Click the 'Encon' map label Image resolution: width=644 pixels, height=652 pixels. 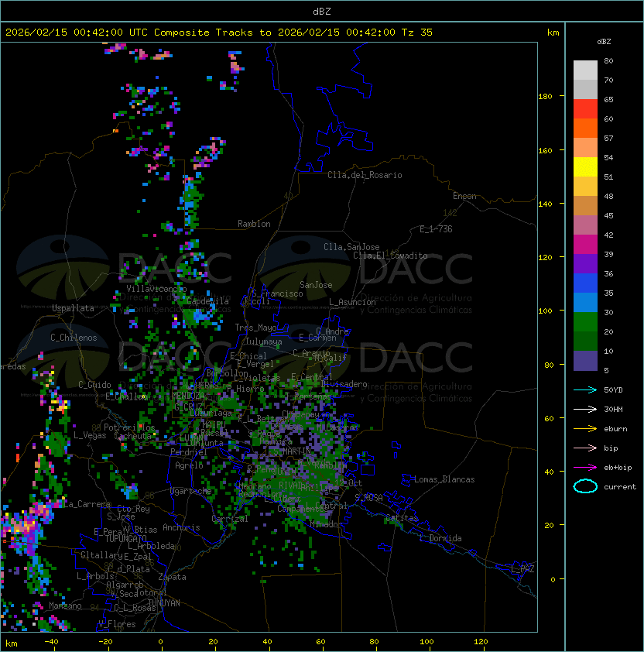(x=464, y=196)
